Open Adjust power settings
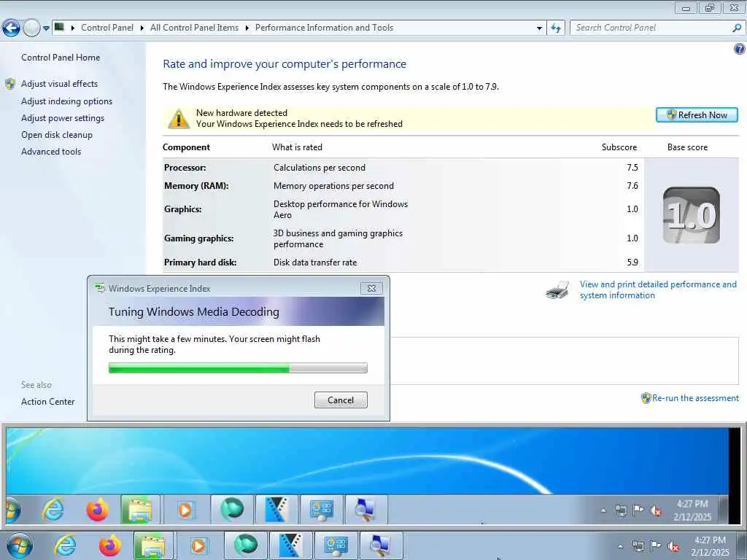747x560 pixels. [x=63, y=118]
